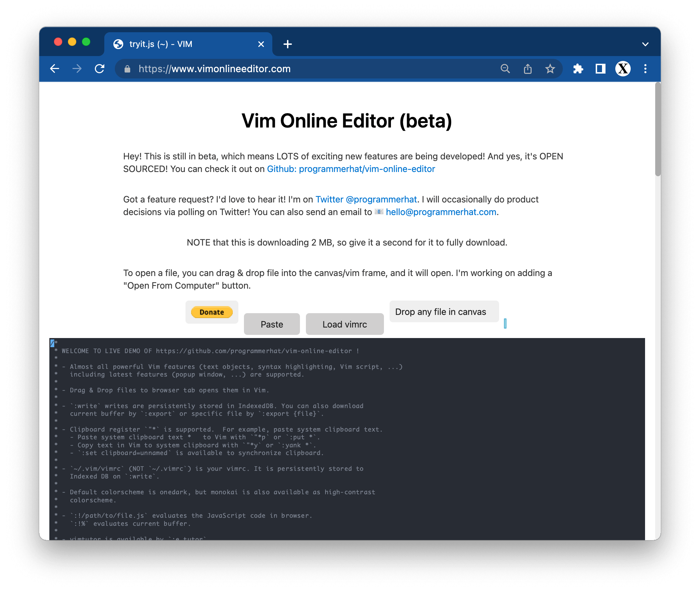Bookmark this page with star icon

coord(550,69)
